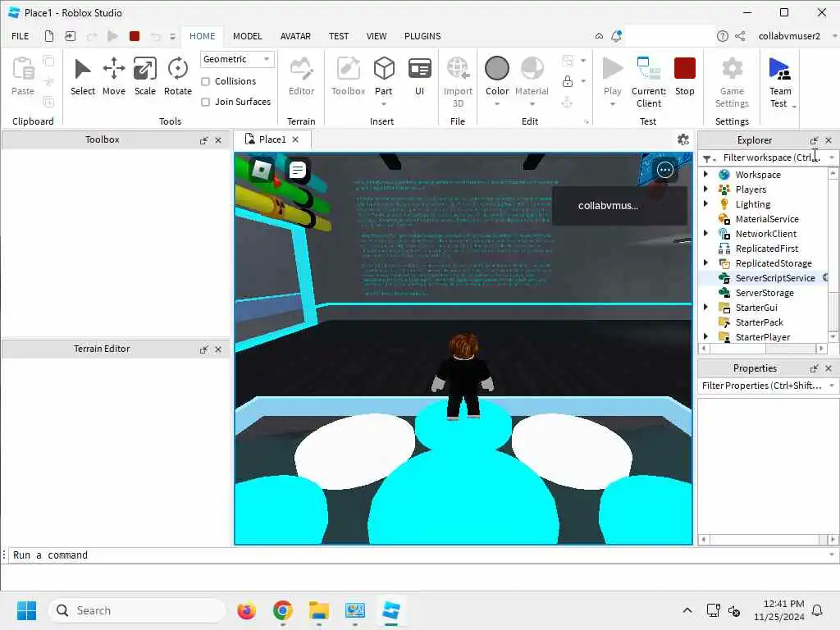Switch to the PLUGINS tab
840x630 pixels.
422,36
